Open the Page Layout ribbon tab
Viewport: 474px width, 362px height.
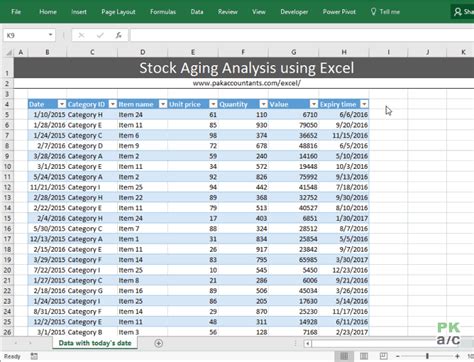point(118,12)
